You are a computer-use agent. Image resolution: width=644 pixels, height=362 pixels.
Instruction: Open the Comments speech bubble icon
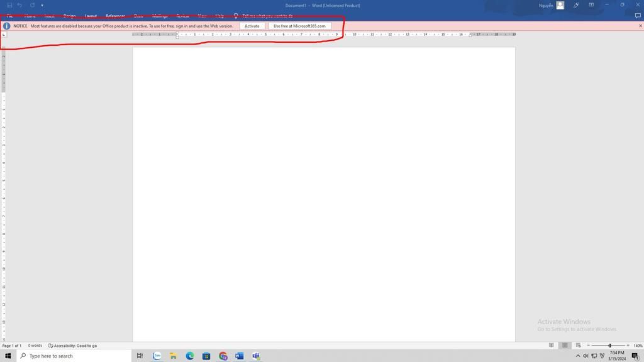tap(638, 16)
